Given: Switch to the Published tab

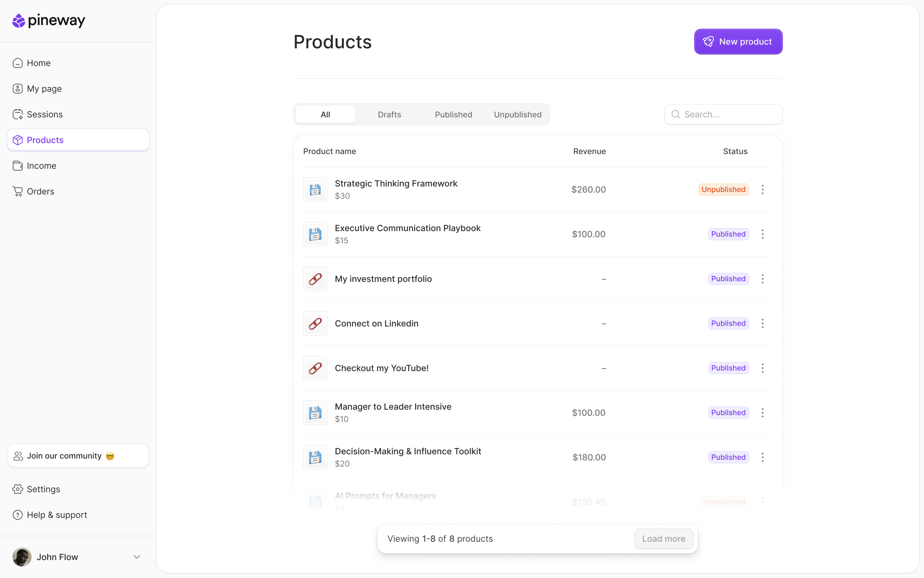Looking at the screenshot, I should point(453,115).
